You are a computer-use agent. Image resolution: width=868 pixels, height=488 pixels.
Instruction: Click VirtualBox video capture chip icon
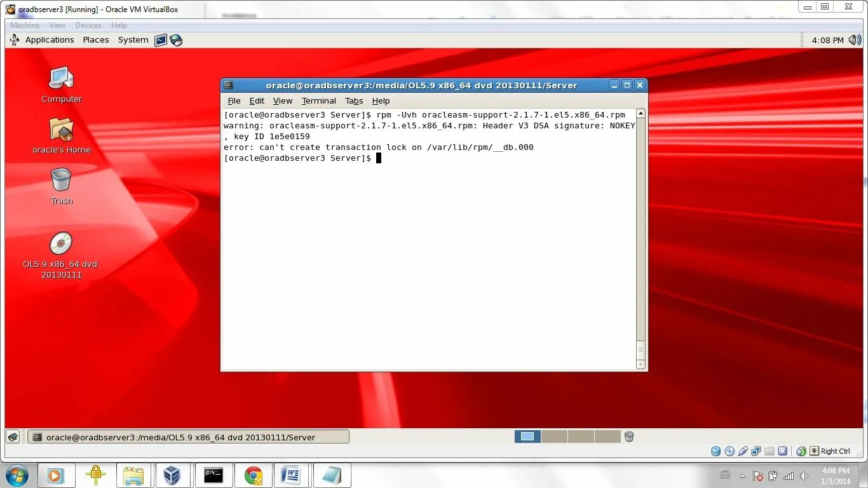pyautogui.click(x=783, y=451)
